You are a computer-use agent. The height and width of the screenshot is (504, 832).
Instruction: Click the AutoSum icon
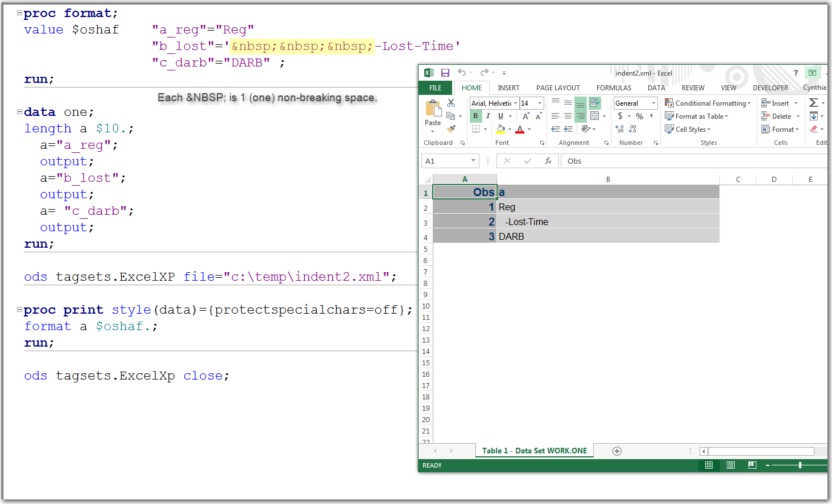[814, 102]
